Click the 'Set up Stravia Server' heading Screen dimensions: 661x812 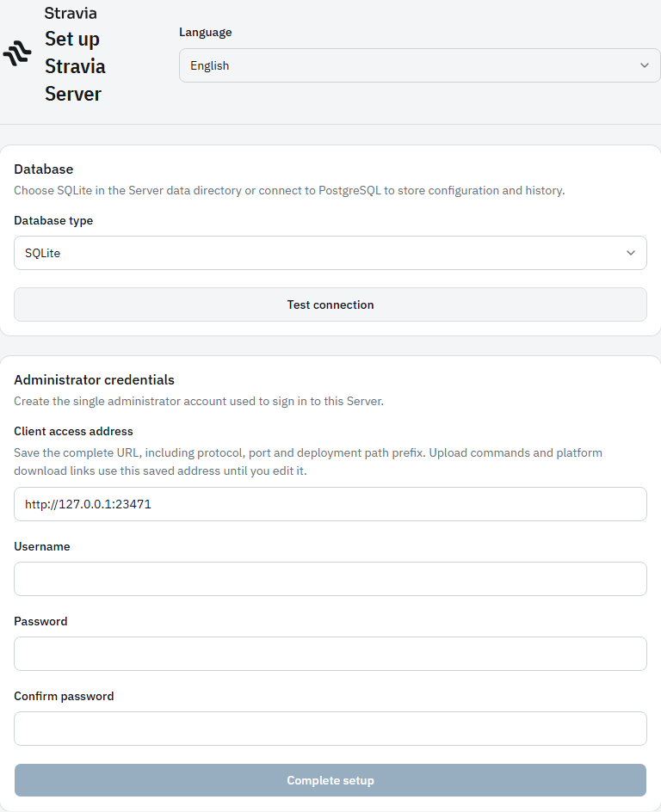point(75,66)
